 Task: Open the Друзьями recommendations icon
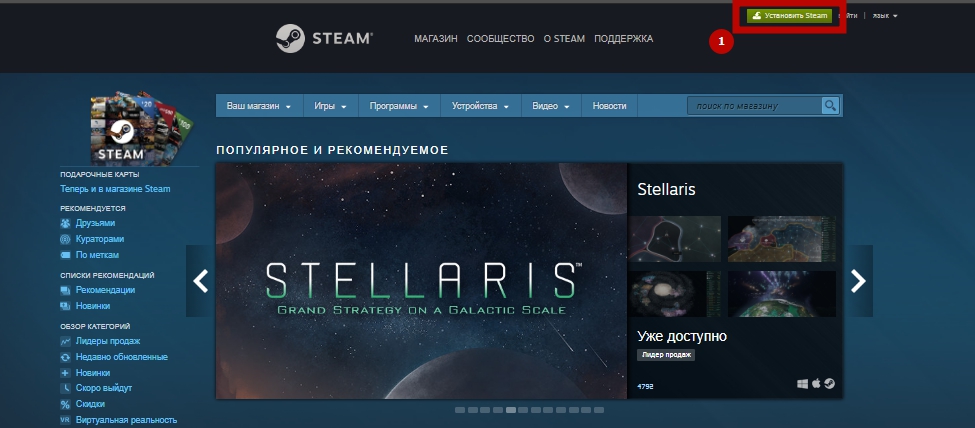click(65, 223)
